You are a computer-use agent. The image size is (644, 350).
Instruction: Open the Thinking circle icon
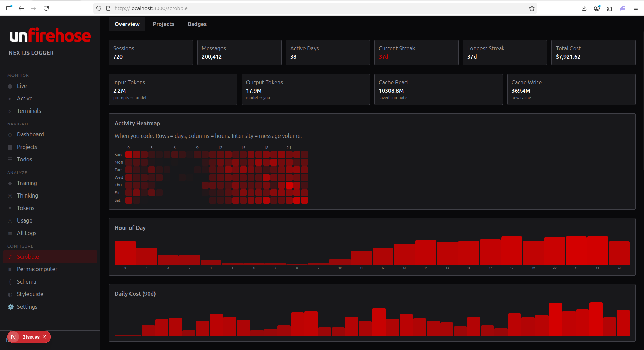pyautogui.click(x=10, y=195)
